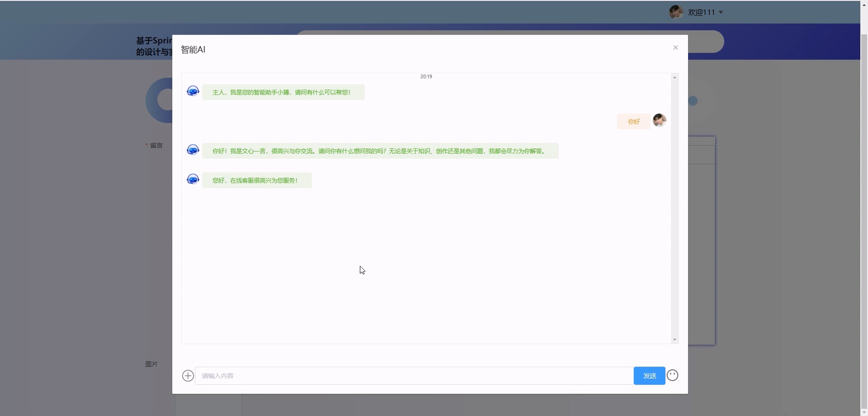Focus the 请输入内容 message input
The width and height of the screenshot is (868, 416).
click(414, 375)
